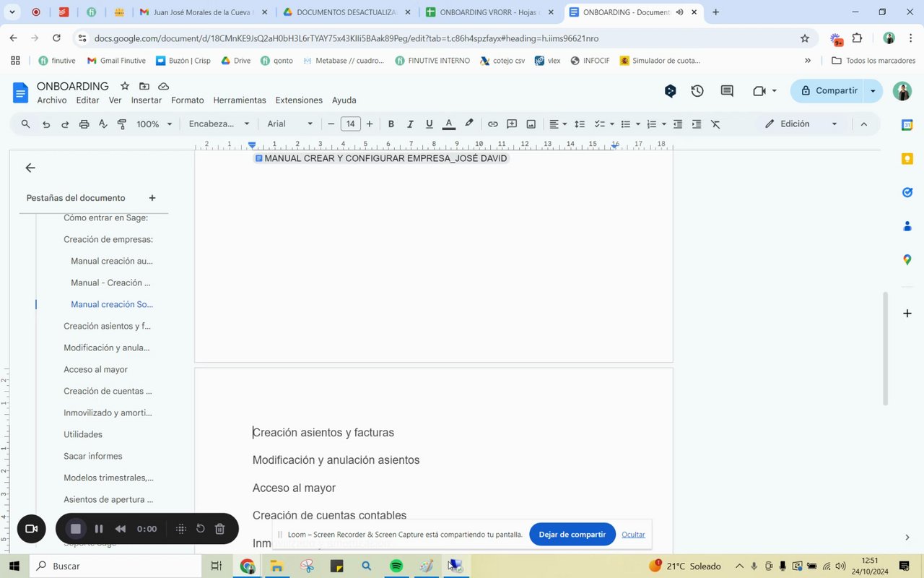Viewport: 924px width, 578px height.
Task: Open the highlight color picker
Action: (469, 124)
